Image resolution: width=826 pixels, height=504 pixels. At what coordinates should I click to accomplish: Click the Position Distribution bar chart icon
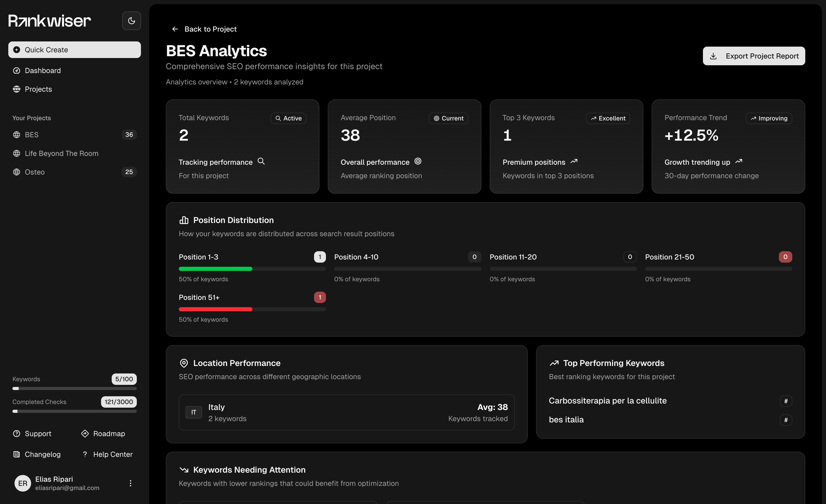(184, 220)
